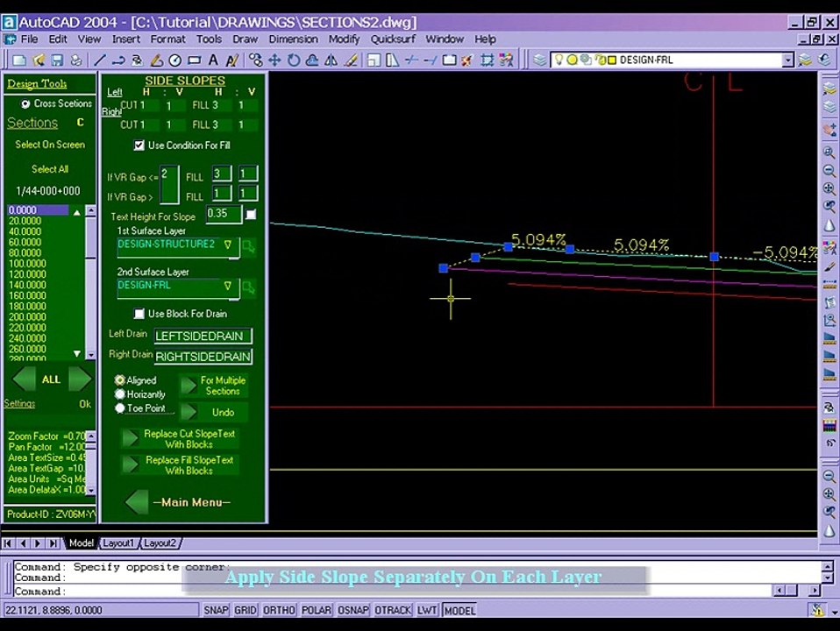Select the Polyline draw tool
Viewport: 840px width, 631px height.
point(118,60)
